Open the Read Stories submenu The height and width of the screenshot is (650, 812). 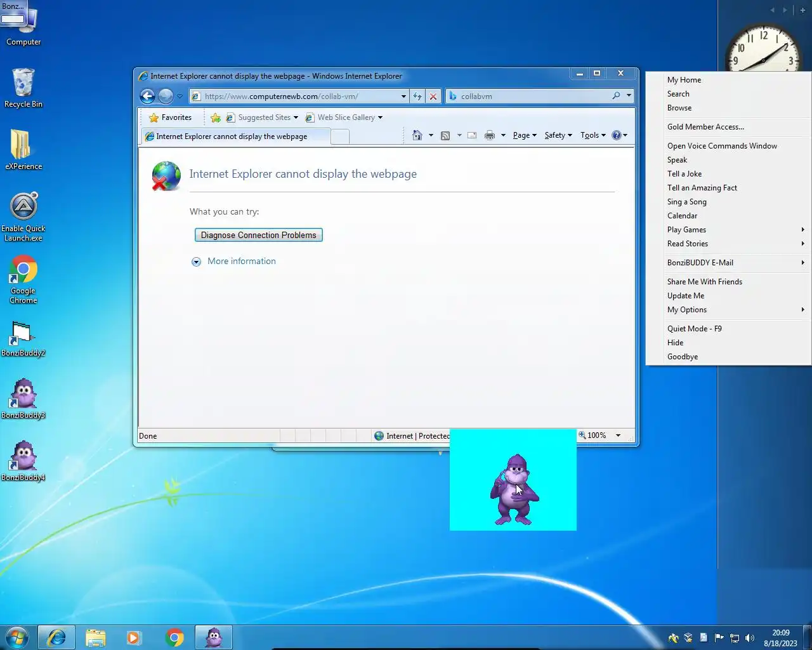[x=728, y=244]
